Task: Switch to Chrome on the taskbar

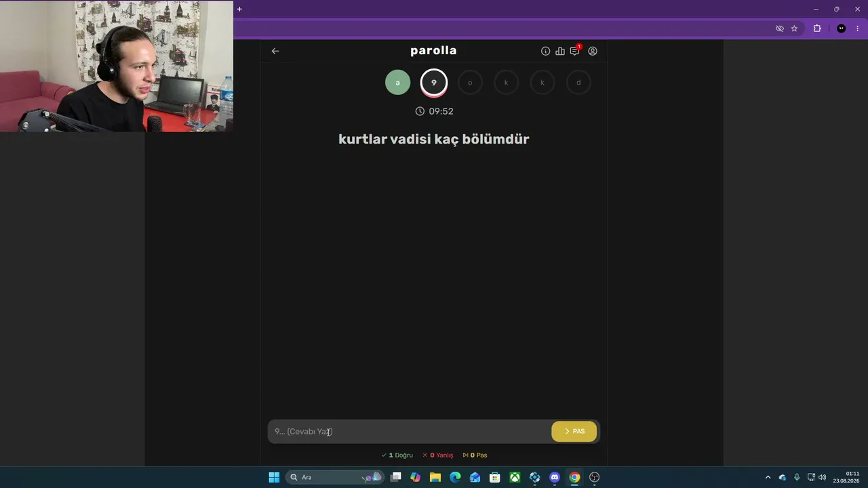Action: (x=574, y=477)
